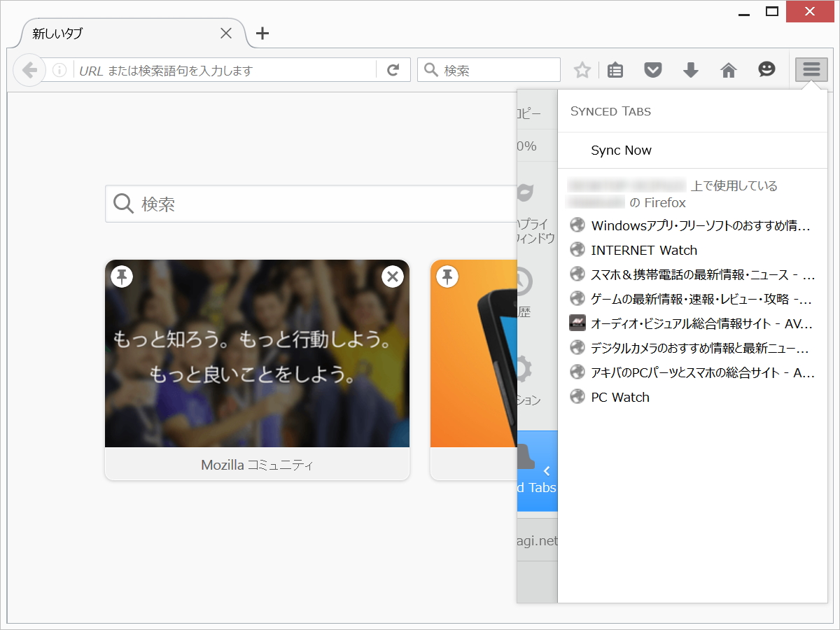Screen dimensions: 840x630
Task: Click Sync Now in the Synced Tabs panel
Action: 621,150
